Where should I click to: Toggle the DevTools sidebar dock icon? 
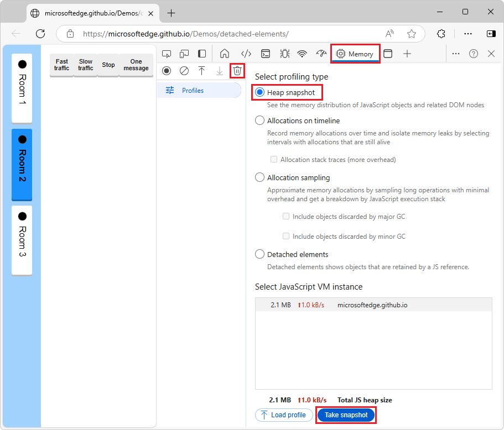[202, 54]
